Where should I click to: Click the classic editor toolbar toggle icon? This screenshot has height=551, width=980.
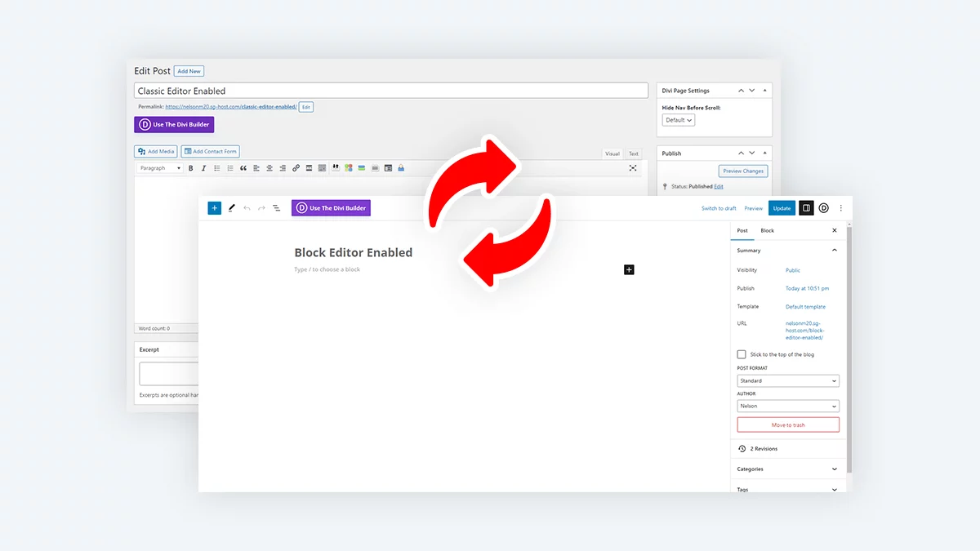322,168
